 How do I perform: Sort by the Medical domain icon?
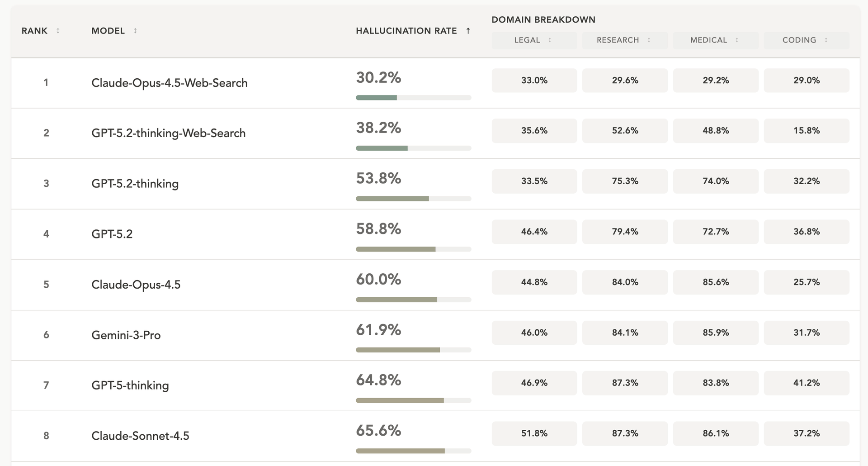737,40
